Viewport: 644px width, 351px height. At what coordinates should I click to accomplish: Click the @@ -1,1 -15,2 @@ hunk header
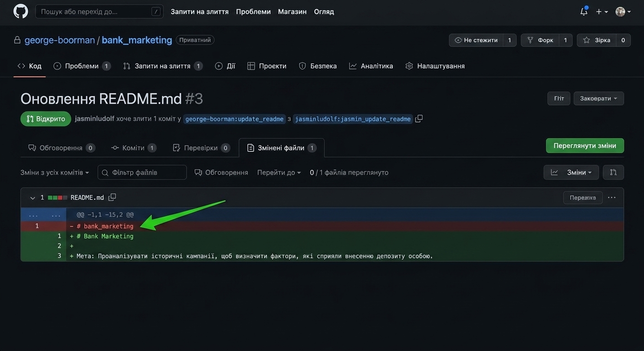[105, 214]
